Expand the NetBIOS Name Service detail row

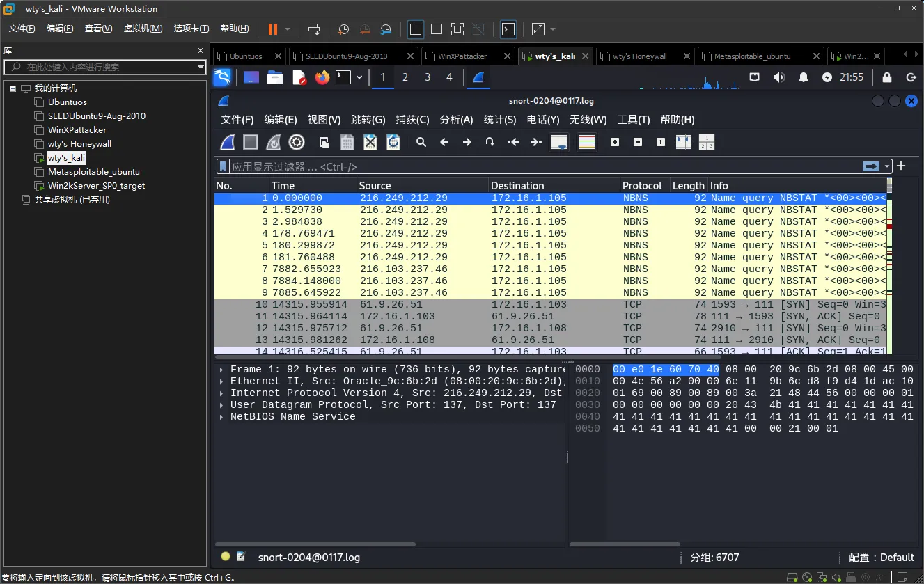pyautogui.click(x=221, y=417)
